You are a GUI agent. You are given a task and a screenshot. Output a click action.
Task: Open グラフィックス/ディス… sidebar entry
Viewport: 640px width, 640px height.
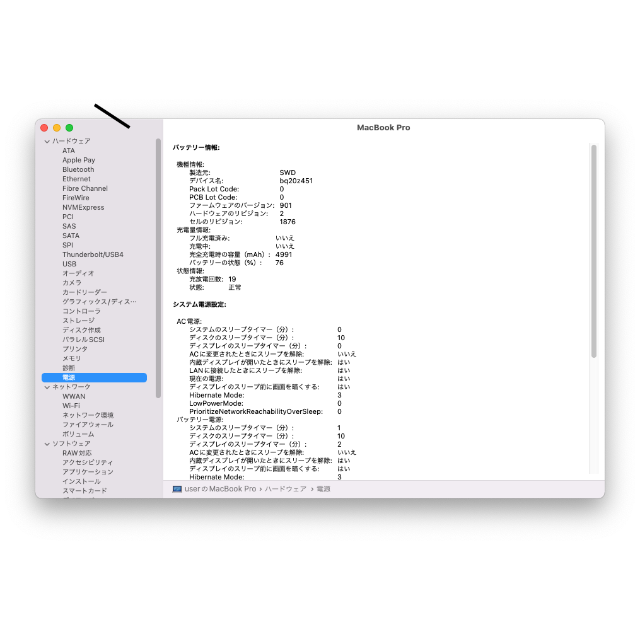[99, 302]
